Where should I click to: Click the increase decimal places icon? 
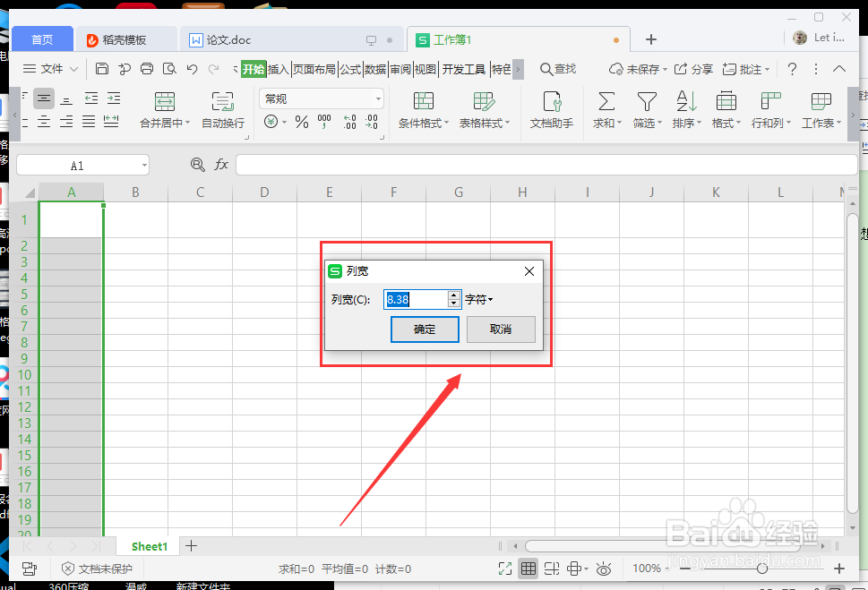350,122
